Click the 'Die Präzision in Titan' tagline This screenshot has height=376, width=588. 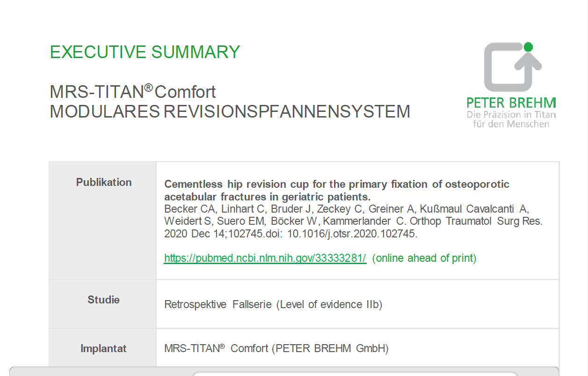pos(511,115)
